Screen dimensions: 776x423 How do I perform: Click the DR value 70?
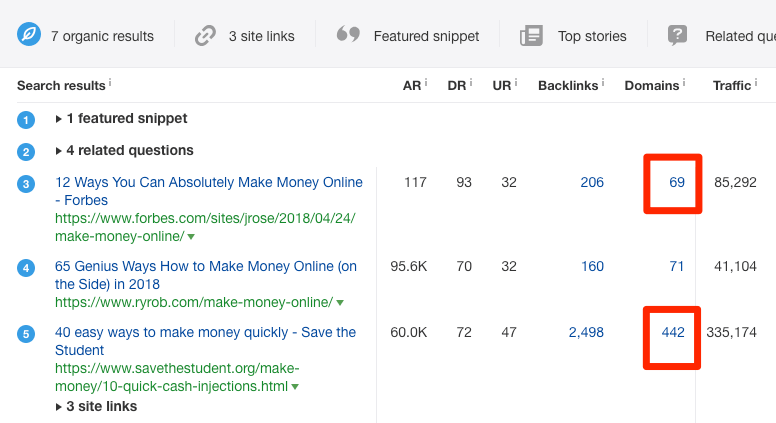[464, 266]
